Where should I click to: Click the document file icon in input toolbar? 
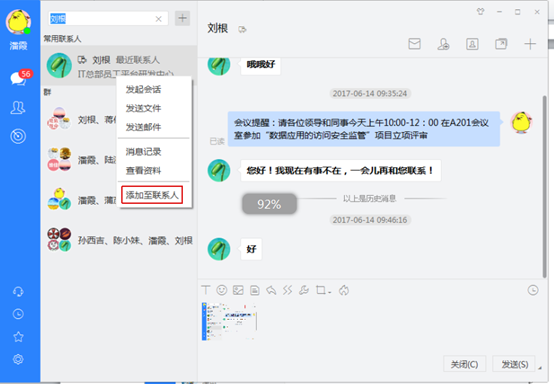click(255, 290)
